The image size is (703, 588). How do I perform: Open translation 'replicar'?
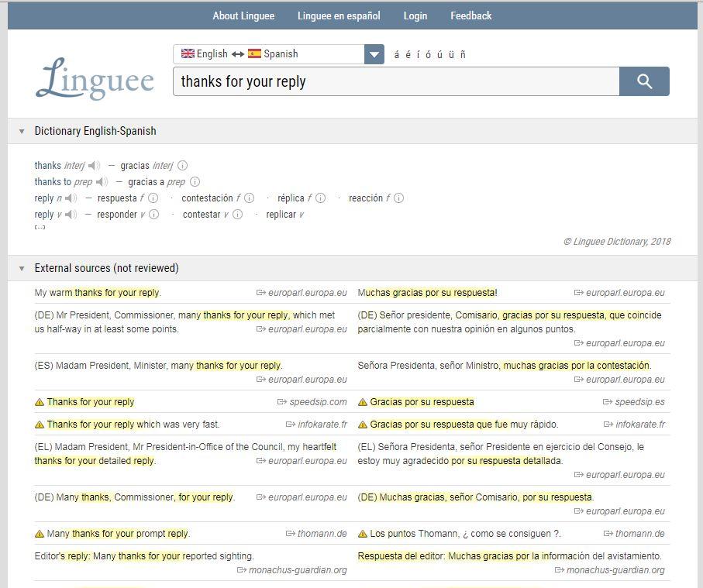[281, 215]
